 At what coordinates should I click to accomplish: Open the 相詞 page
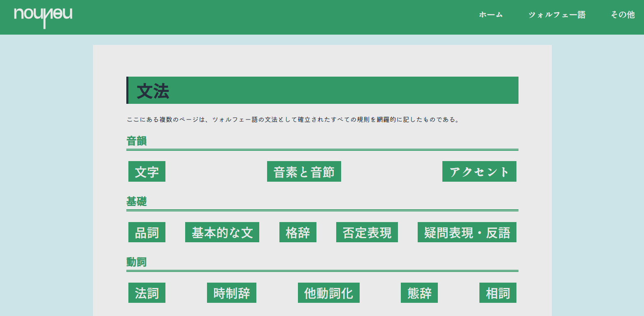pyautogui.click(x=498, y=293)
